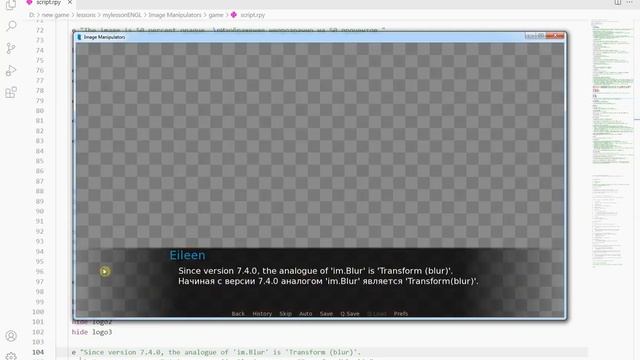Click the 'hide logo3' code line
The height and width of the screenshot is (360, 640).
pyautogui.click(x=92, y=332)
